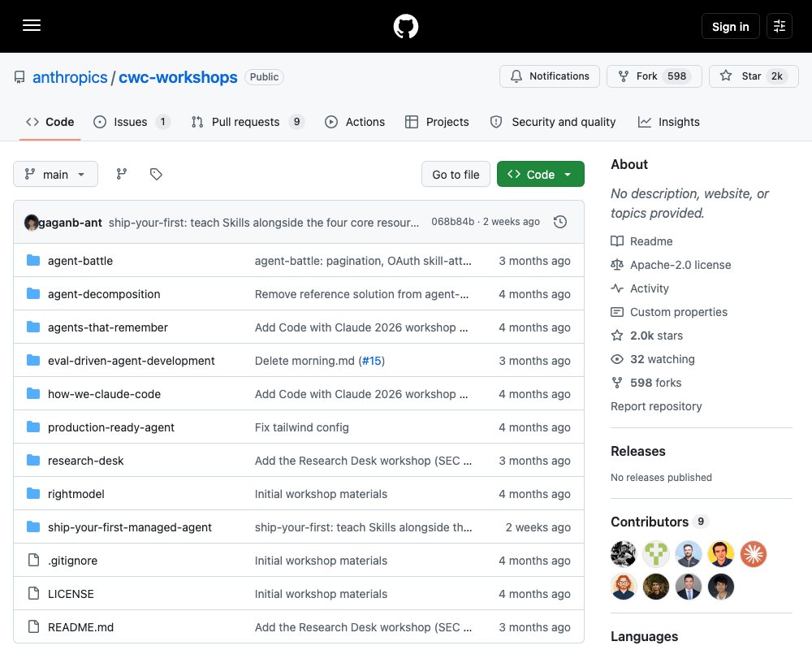View the 2.0k stars link
The width and height of the screenshot is (812, 650).
pyautogui.click(x=647, y=336)
